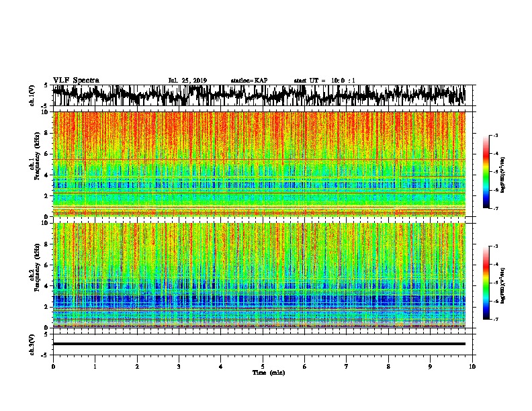
Task: Click the "-7" label on ch.1 color bar
Action: pos(496,208)
